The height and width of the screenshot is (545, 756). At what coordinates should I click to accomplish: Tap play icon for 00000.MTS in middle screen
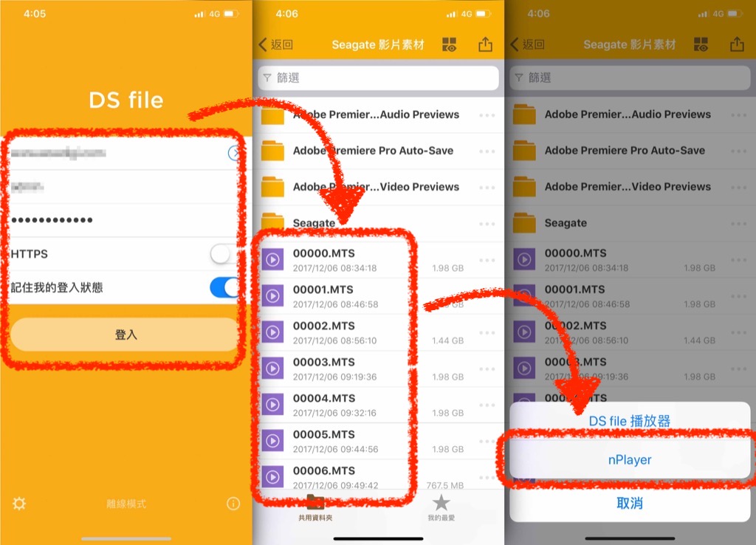point(273,259)
